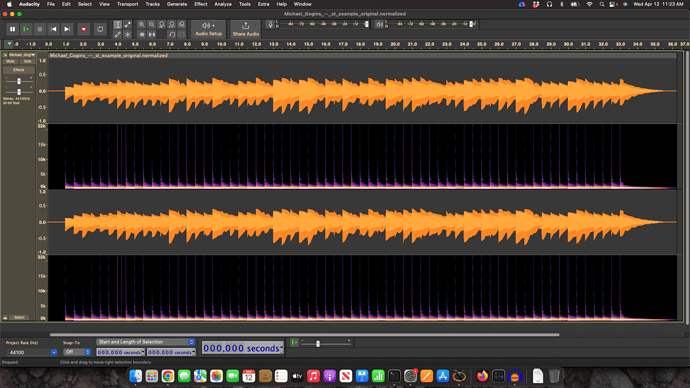Viewport: 690px width, 388px height.
Task: Click the selection start time field
Action: point(120,352)
